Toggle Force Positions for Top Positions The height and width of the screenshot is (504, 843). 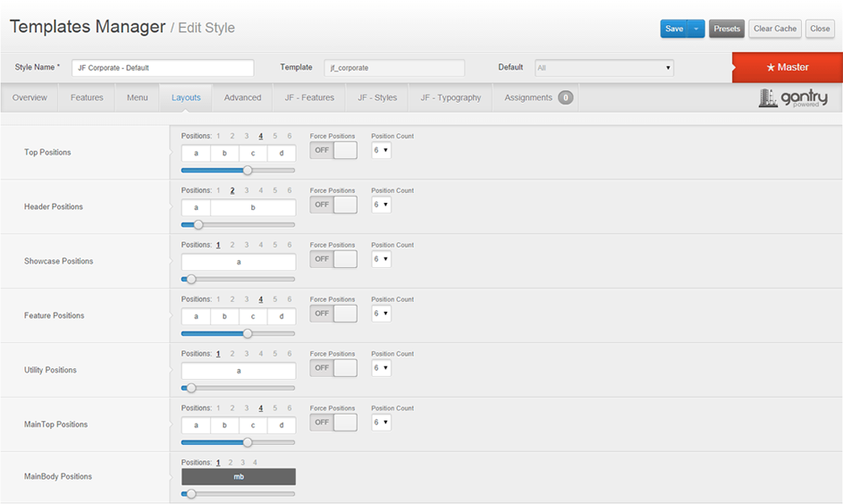pyautogui.click(x=333, y=151)
